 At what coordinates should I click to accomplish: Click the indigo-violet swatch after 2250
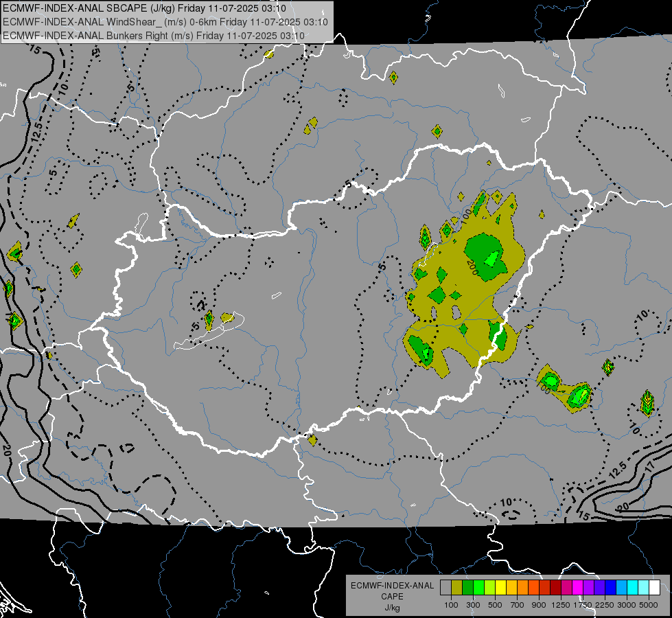pos(599,587)
